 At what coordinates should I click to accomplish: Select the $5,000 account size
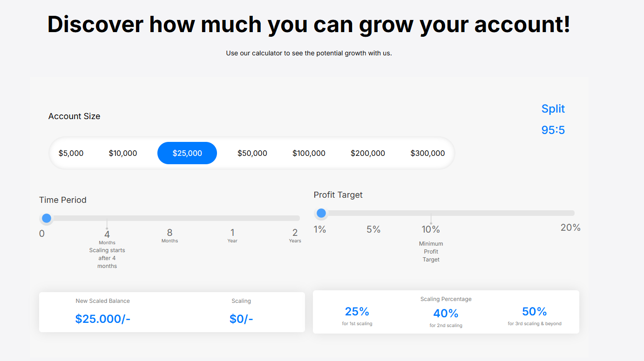coord(71,153)
